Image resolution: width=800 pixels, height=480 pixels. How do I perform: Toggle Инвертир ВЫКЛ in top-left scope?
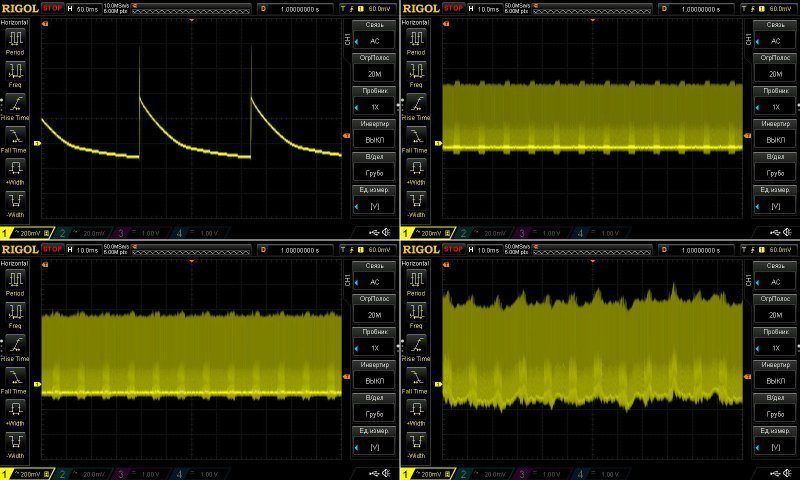pyautogui.click(x=374, y=134)
